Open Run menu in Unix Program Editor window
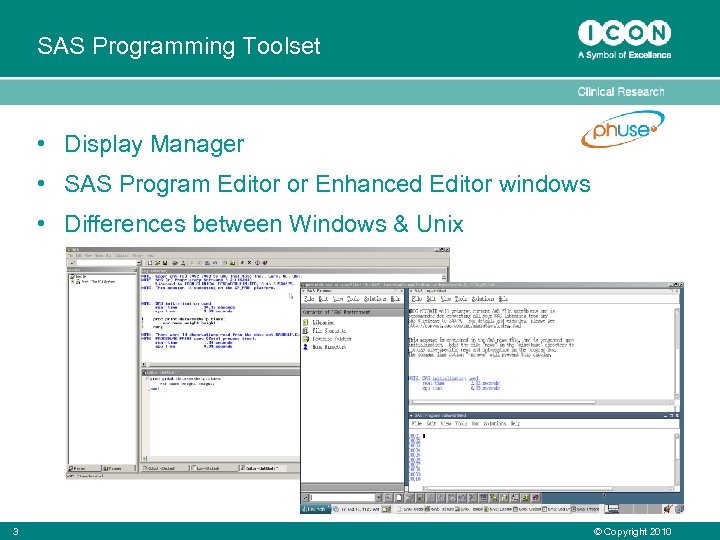Screen dimensions: 720x540 point(475,423)
